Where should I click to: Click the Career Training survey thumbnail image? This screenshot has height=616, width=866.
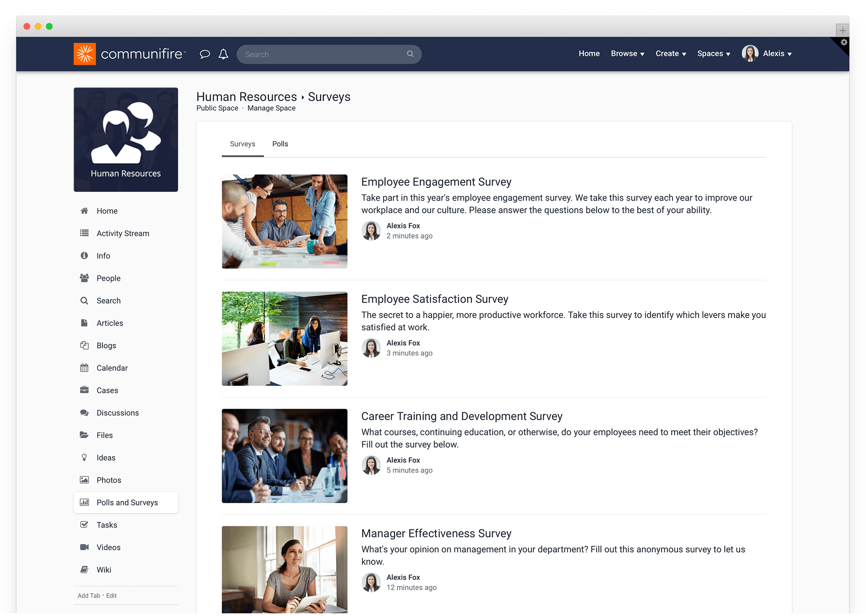click(284, 456)
